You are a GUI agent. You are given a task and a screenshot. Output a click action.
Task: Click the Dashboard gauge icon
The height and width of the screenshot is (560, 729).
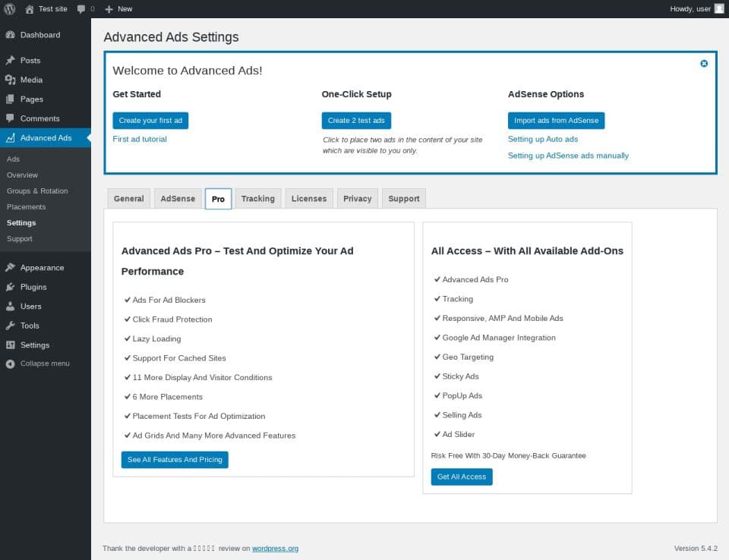(10, 35)
